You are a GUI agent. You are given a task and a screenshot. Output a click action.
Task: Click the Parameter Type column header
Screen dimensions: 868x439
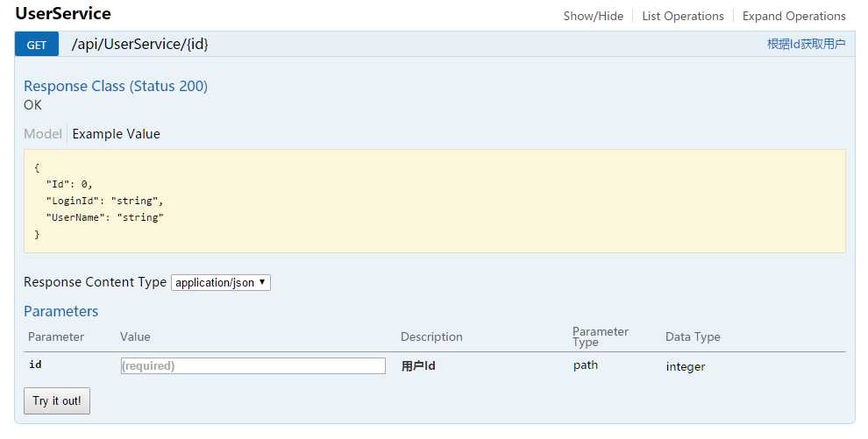tap(600, 336)
